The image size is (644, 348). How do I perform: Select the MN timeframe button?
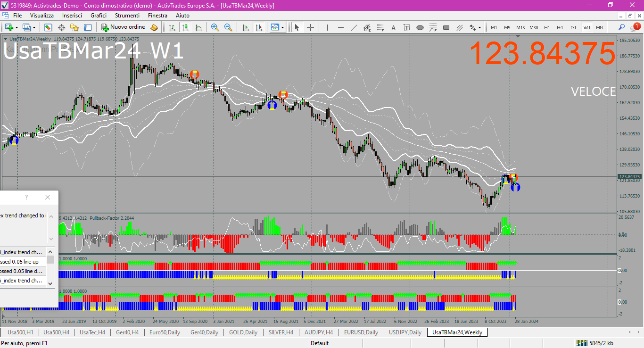[x=599, y=27]
